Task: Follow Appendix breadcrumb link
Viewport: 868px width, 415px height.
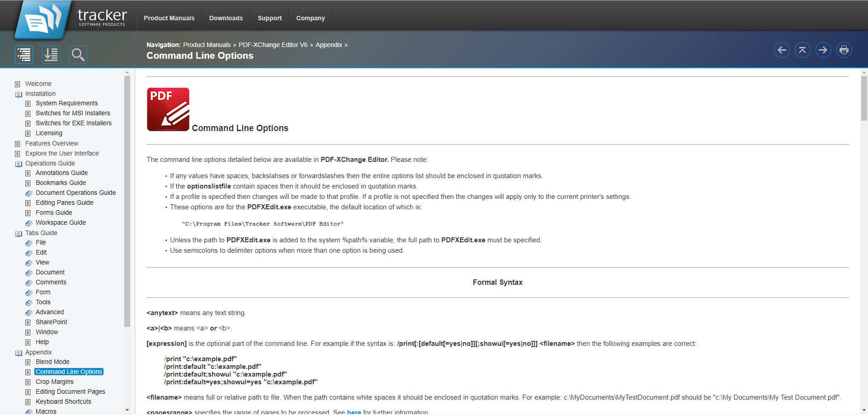Action: pos(329,45)
